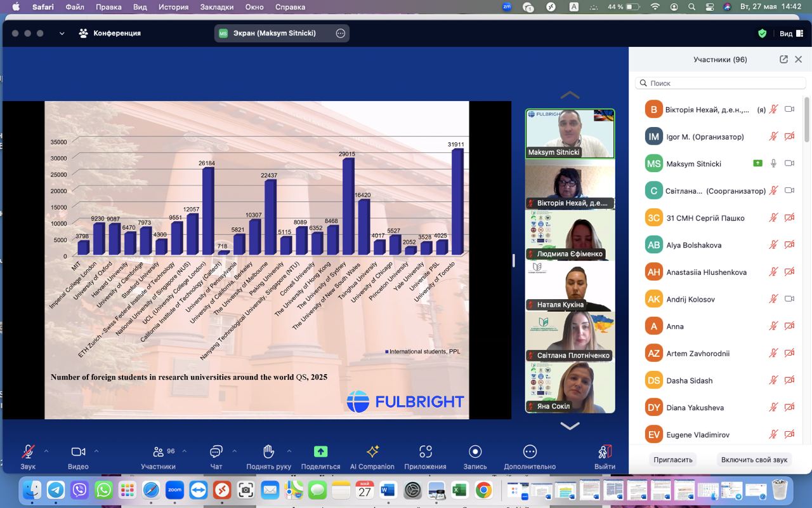
Task: Click green screen-share icon in Maksym Sitnicki's row
Action: [x=757, y=163]
